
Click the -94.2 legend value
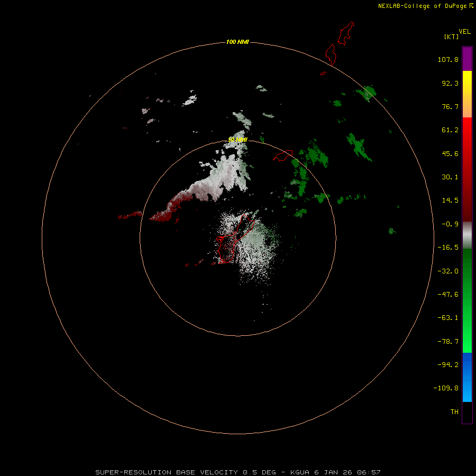click(448, 365)
